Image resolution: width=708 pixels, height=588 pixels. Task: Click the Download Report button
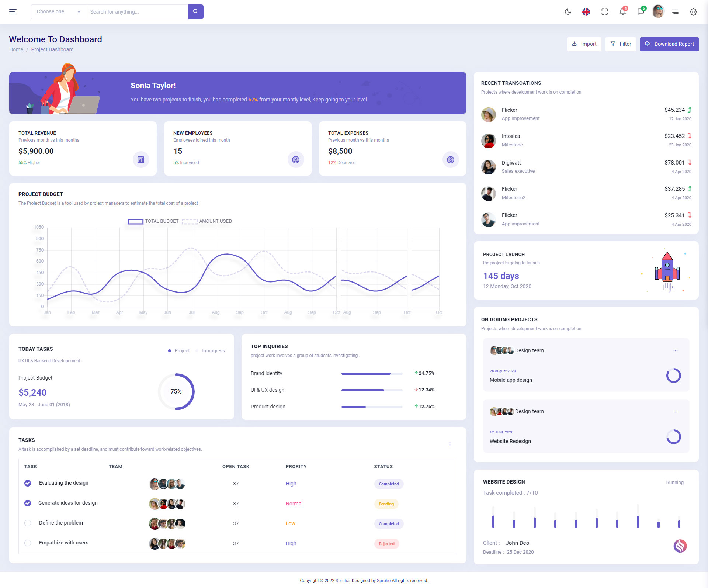669,44
